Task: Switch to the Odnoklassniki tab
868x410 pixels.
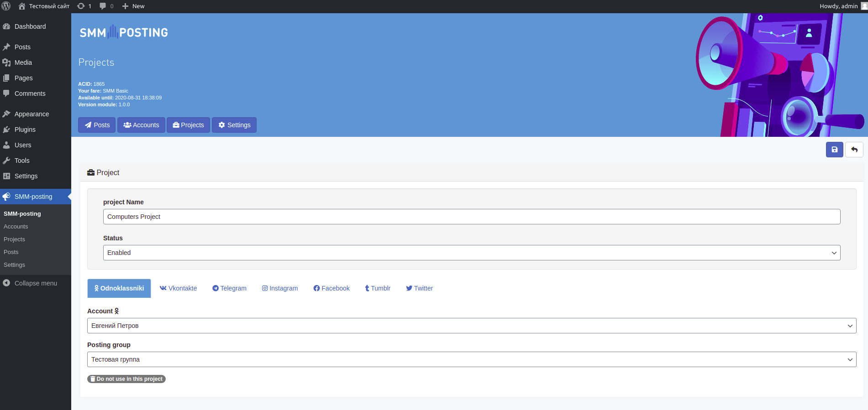Action: pyautogui.click(x=119, y=288)
